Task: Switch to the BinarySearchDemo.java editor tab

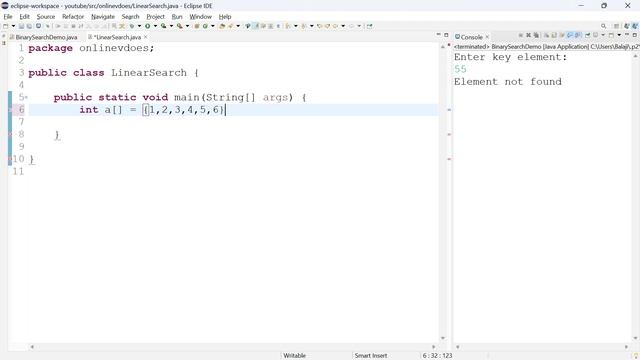Action: [43, 37]
